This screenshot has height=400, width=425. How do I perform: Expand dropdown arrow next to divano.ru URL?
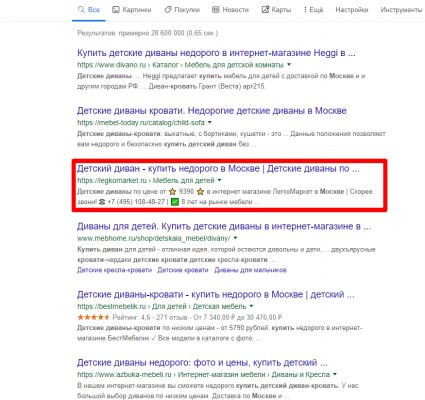[x=289, y=65]
